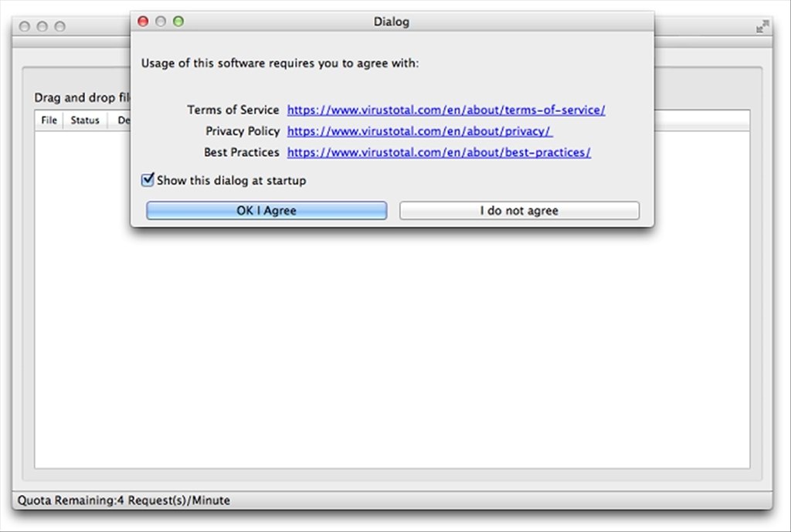791x532 pixels.
Task: Click the Terms of Service label
Action: 233,110
